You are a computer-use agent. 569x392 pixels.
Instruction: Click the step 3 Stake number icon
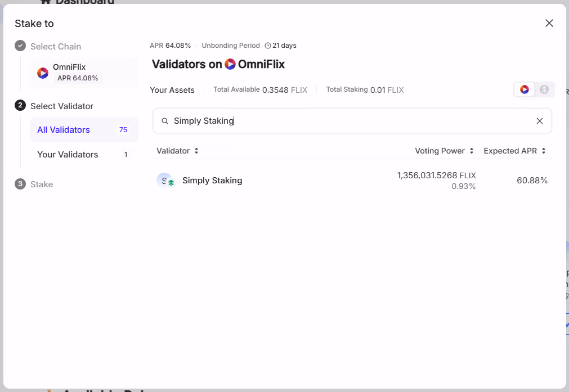20,184
